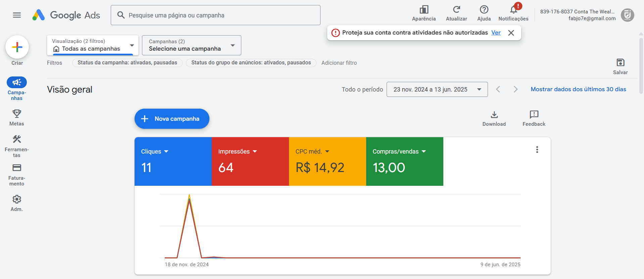Click the alert icon in security banner

335,33
